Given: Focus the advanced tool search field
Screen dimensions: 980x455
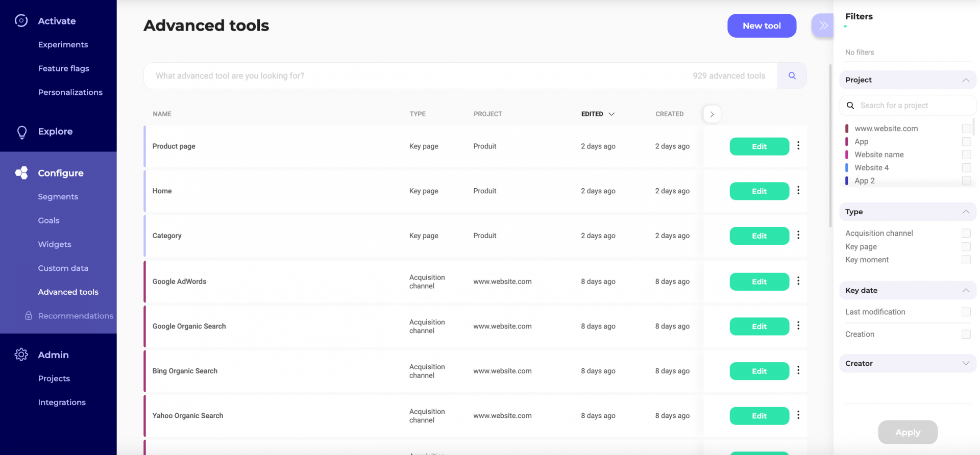Looking at the screenshot, I should (x=460, y=75).
